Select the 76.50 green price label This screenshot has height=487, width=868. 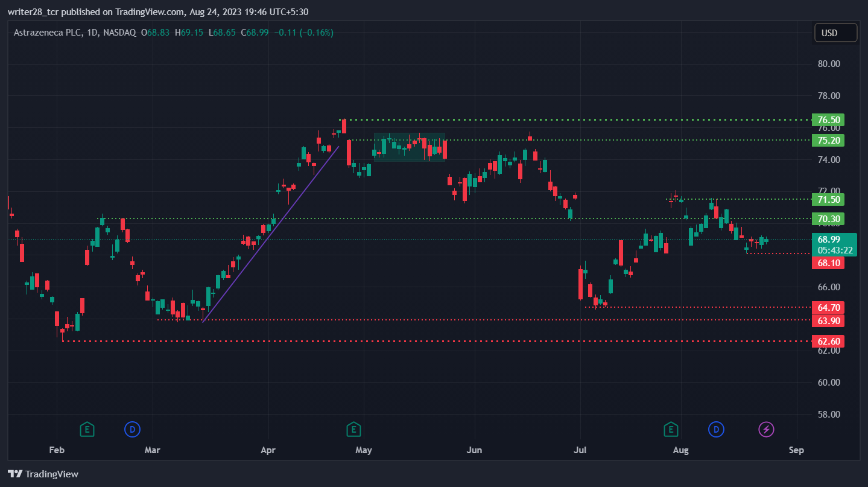828,119
